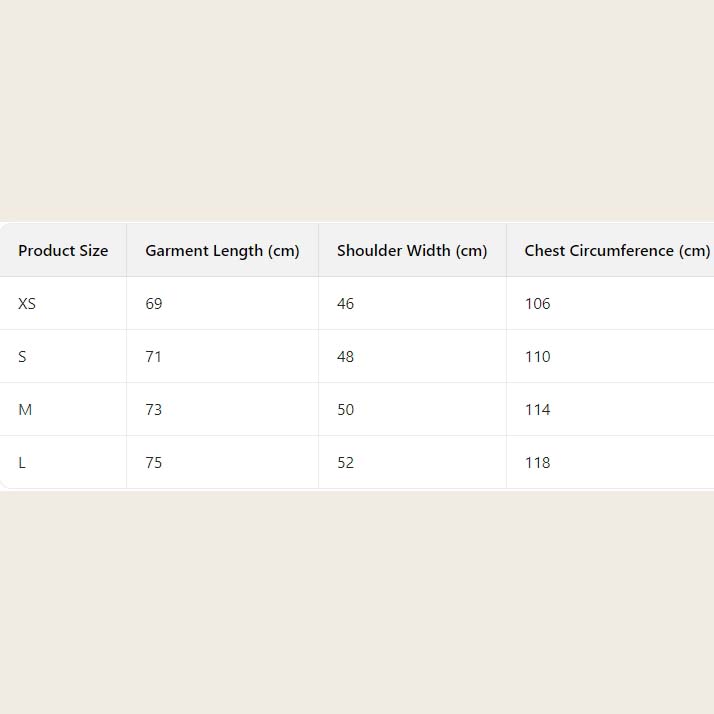This screenshot has height=714, width=714.
Task: Click chest circumference value 106
Action: point(538,304)
